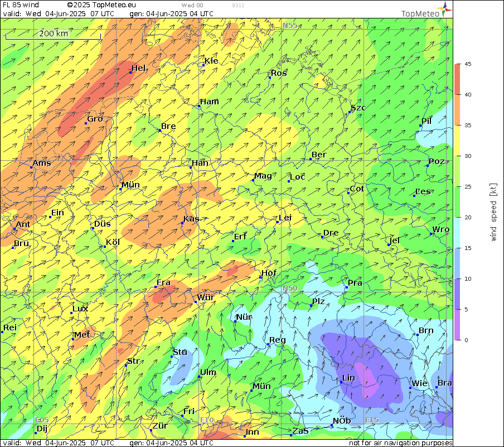Click the Hel city marker label
504x447 pixels.
[138, 68]
